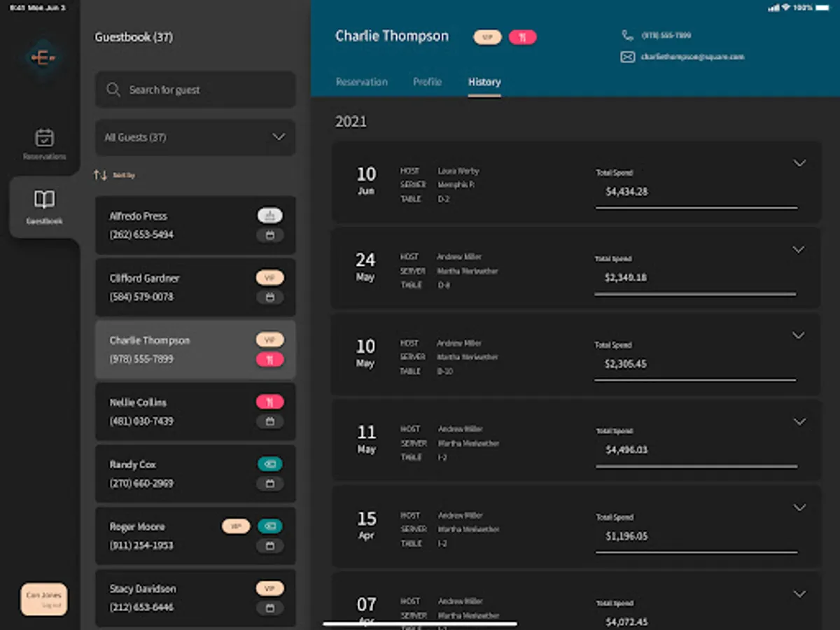Select the Alfredo Press guest name
The height and width of the screenshot is (630, 840).
(138, 216)
